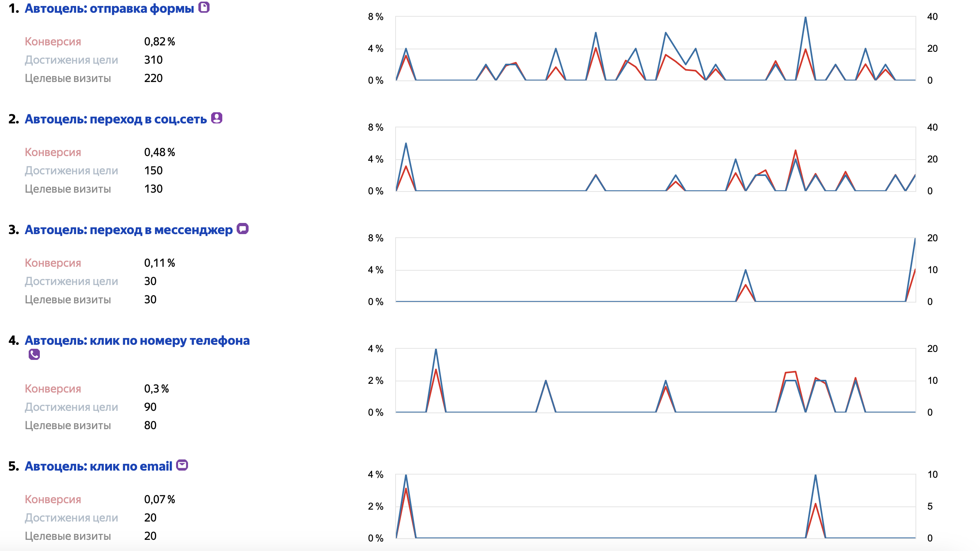Screen dimensions: 980x551
Task: Click 'Достижения цели' label under email goal
Action: [71, 518]
